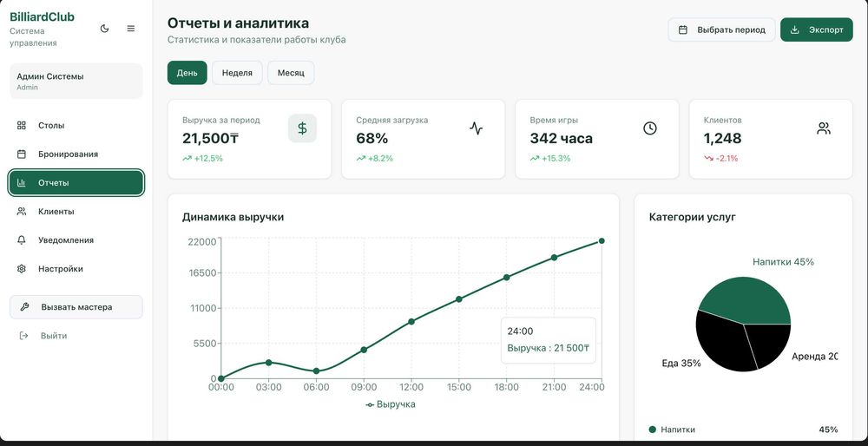Switch to the Неделя tab

[x=237, y=73]
